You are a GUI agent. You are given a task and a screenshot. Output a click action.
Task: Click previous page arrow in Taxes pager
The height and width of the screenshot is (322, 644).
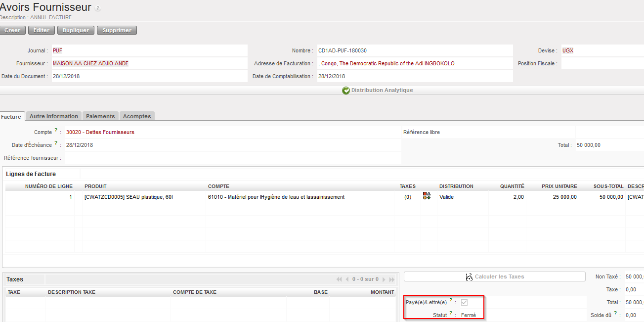pos(347,279)
